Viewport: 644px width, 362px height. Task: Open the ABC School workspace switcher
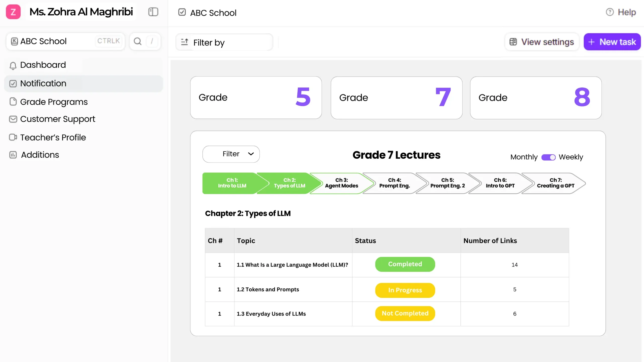coord(65,41)
